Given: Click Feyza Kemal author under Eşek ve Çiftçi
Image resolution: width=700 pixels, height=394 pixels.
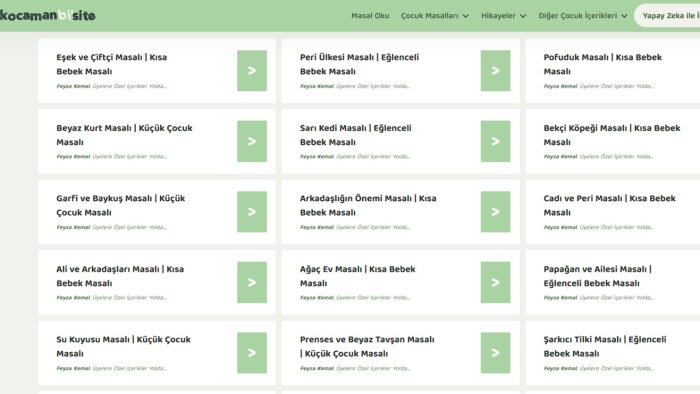Looking at the screenshot, I should (x=73, y=86).
